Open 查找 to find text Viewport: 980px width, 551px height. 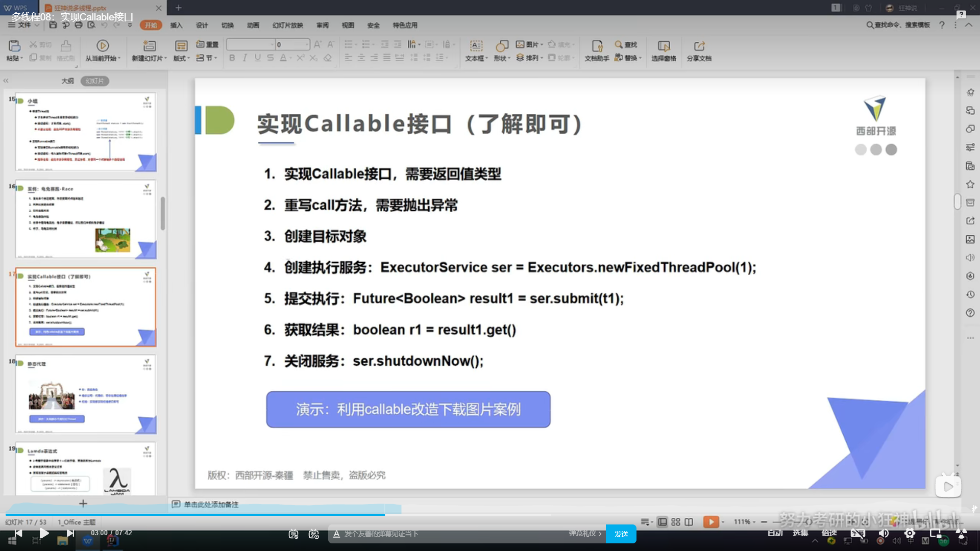point(627,44)
